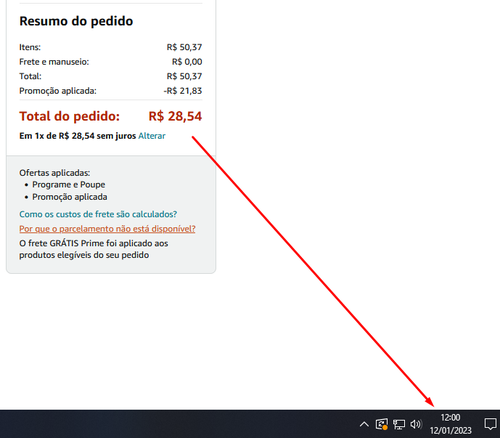Show hidden tray icons chevron
This screenshot has height=438, width=500.
point(364,424)
